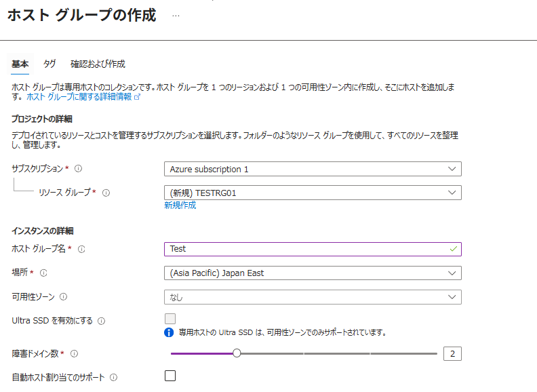
Task: Click info icon next to 障害ドメイン数
Action: click(x=75, y=353)
